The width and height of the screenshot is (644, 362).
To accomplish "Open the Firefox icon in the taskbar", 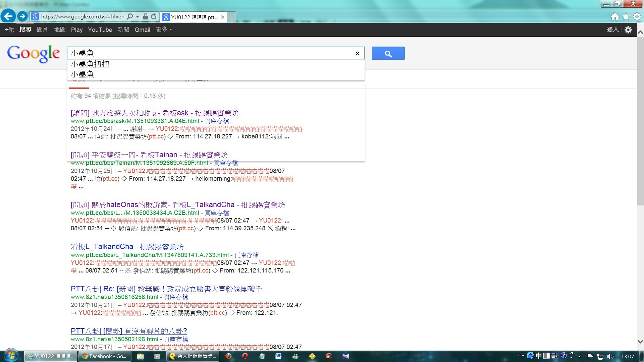I will point(228,356).
